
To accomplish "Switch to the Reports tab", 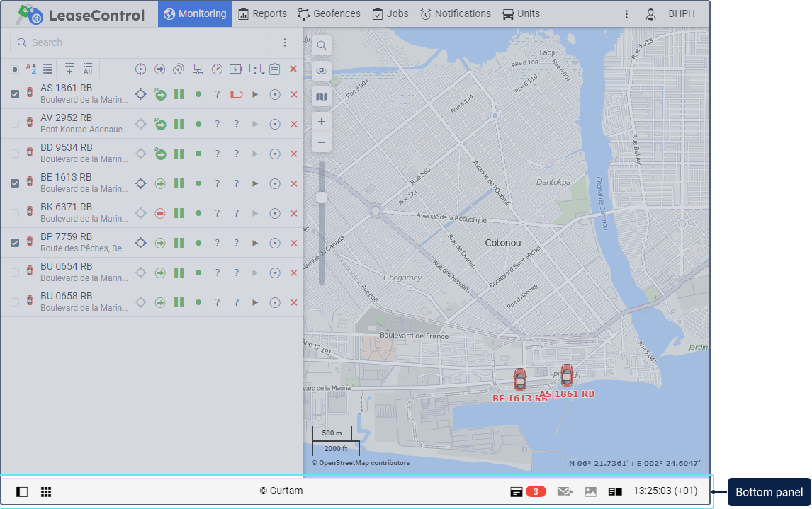I will pos(263,13).
